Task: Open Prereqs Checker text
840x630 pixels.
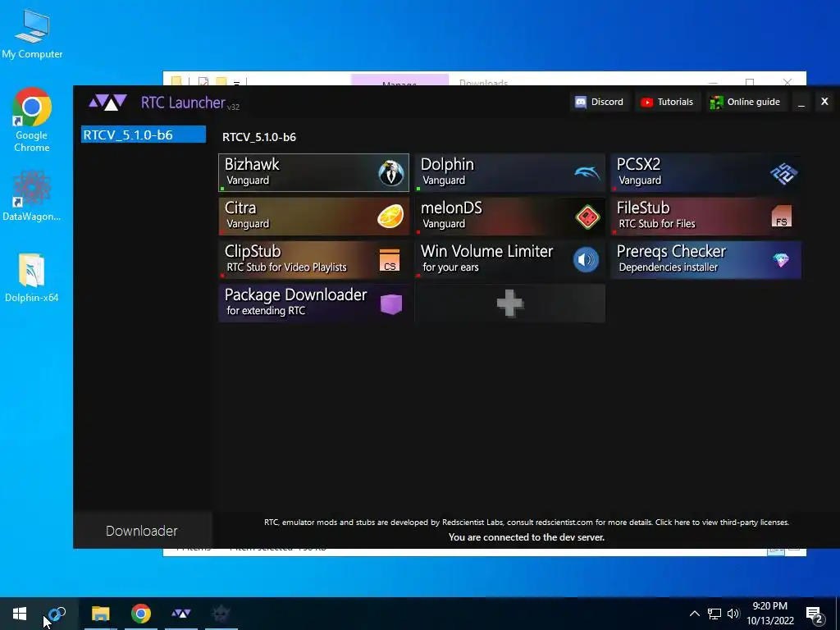Action: click(x=671, y=258)
